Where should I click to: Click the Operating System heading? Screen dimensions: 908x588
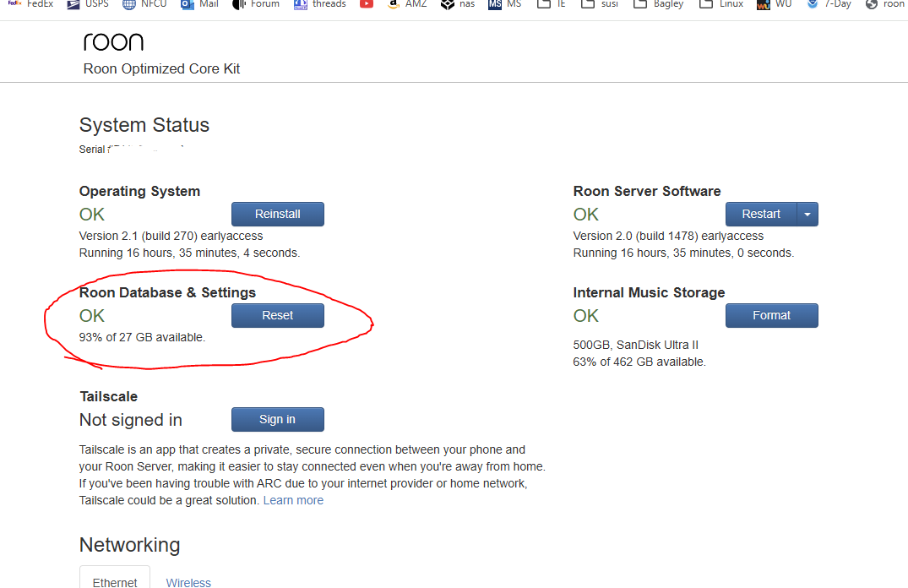[139, 191]
